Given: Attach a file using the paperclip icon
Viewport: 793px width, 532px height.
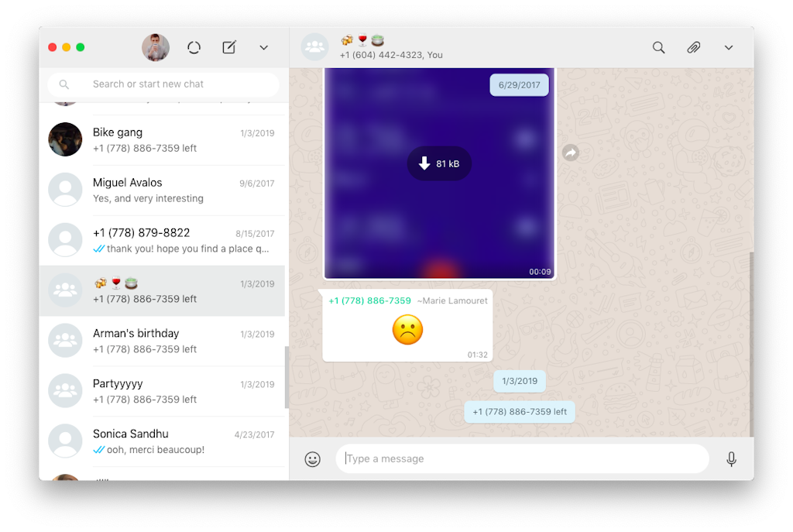Looking at the screenshot, I should pyautogui.click(x=693, y=47).
